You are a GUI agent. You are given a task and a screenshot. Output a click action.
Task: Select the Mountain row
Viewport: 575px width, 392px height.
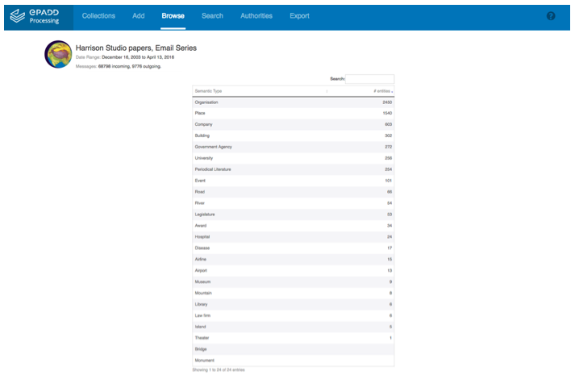(294, 294)
